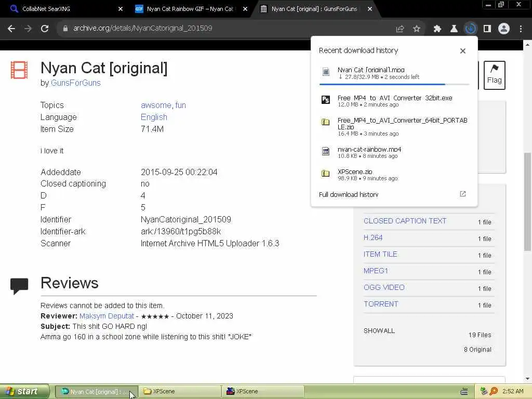Click Full download history text
The height and width of the screenshot is (399, 532).
click(349, 194)
